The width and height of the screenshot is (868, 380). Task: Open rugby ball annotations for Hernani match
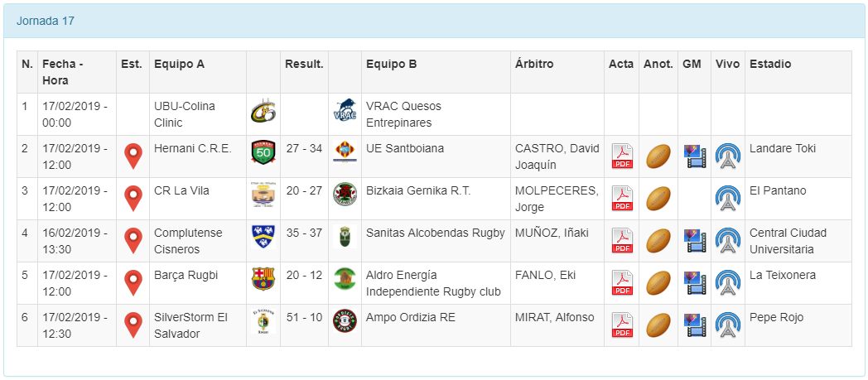pyautogui.click(x=658, y=156)
